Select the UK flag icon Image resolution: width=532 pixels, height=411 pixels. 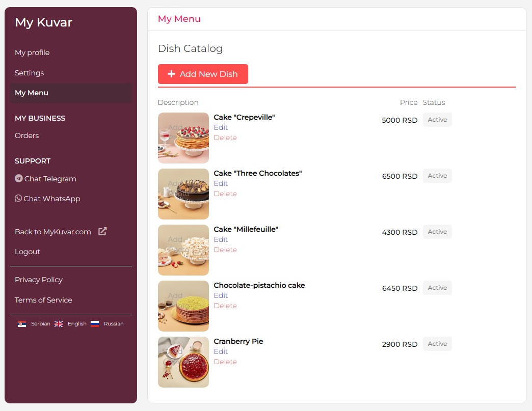click(x=59, y=324)
